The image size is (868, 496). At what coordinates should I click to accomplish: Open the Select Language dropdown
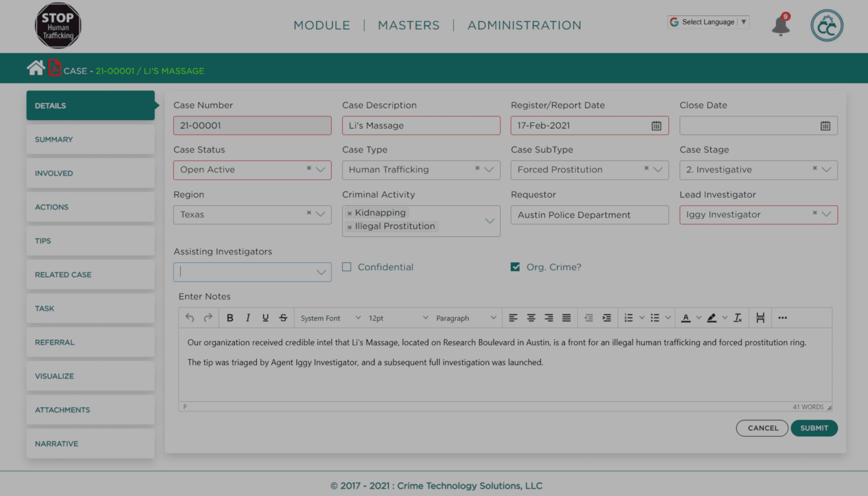[709, 22]
